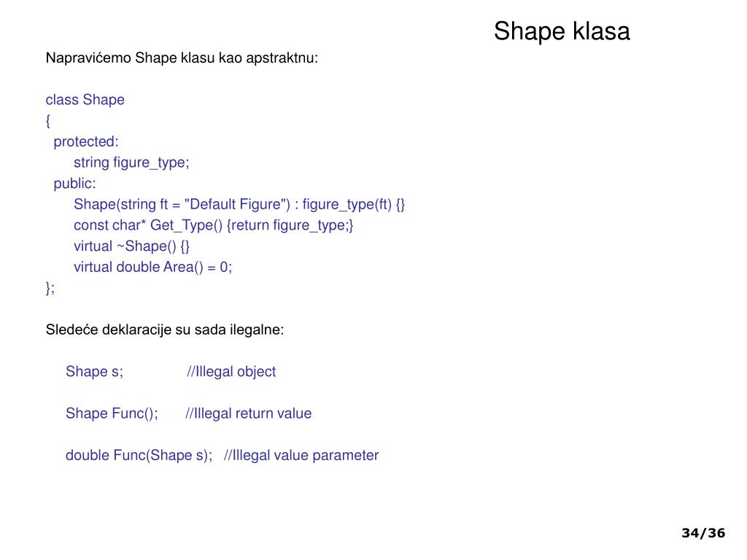Click the line "Napravićemo Shape klasu kao apstraktnu:"
The width and height of the screenshot is (747, 560).
pos(182,58)
